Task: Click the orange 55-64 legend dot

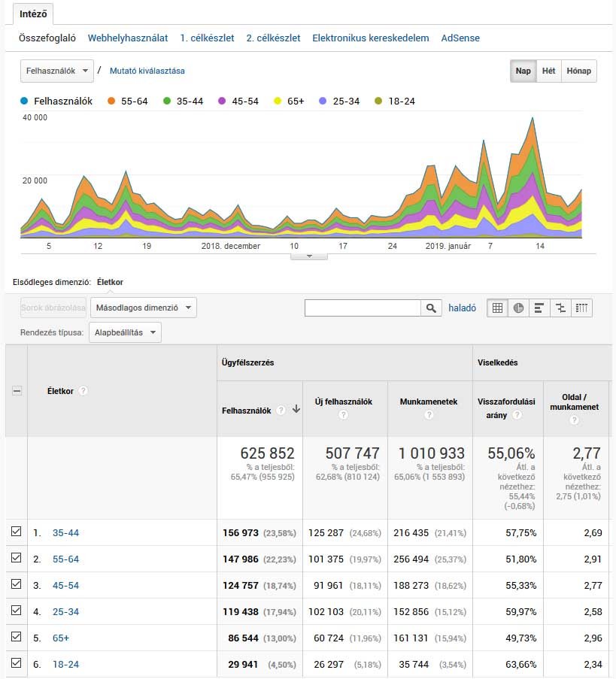Action: point(111,101)
